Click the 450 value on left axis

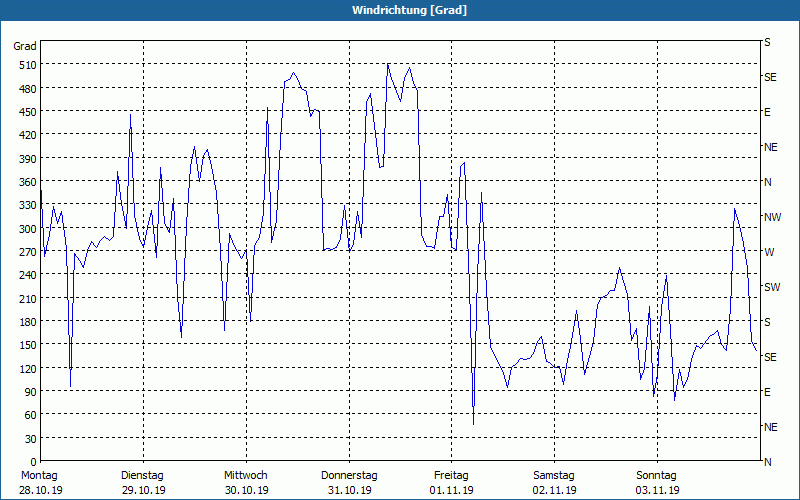(x=28, y=112)
